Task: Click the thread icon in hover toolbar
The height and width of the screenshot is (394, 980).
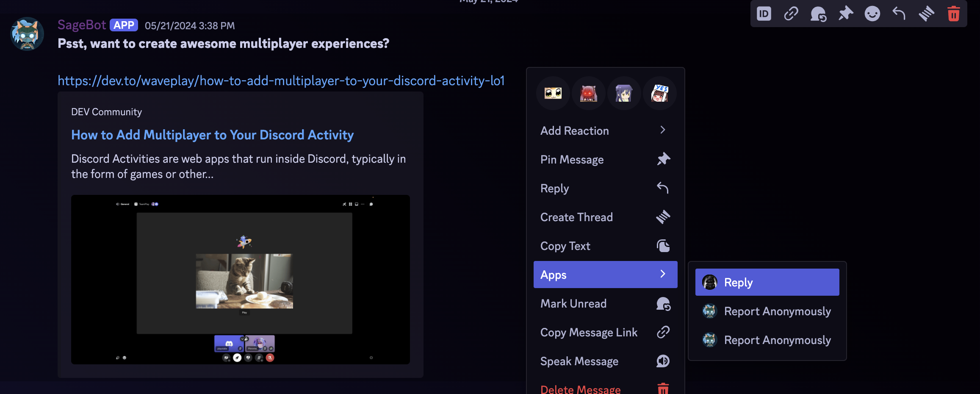Action: pos(927,14)
